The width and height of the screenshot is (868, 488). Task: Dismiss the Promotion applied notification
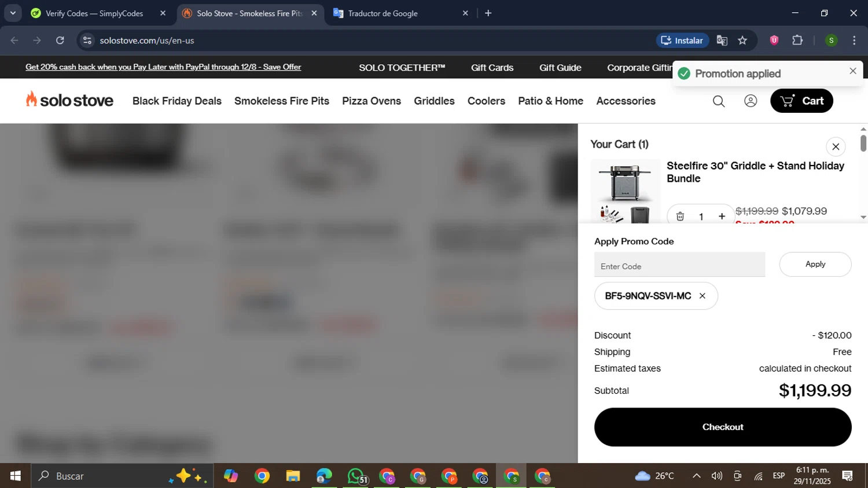[x=853, y=71]
